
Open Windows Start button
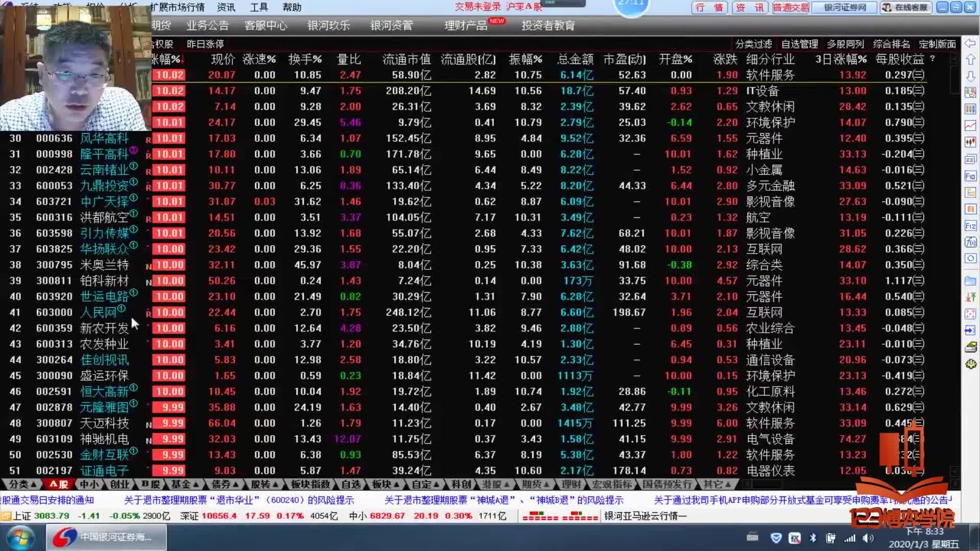(x=20, y=537)
